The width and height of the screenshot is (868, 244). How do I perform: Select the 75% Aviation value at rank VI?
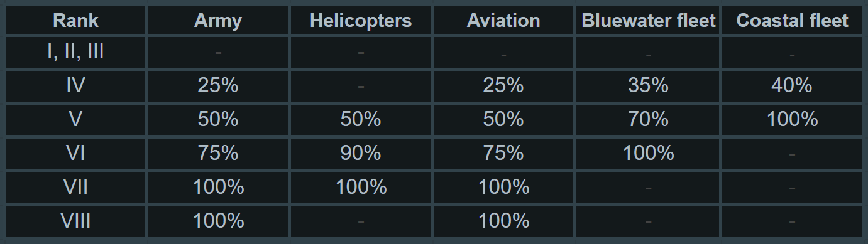tap(503, 153)
